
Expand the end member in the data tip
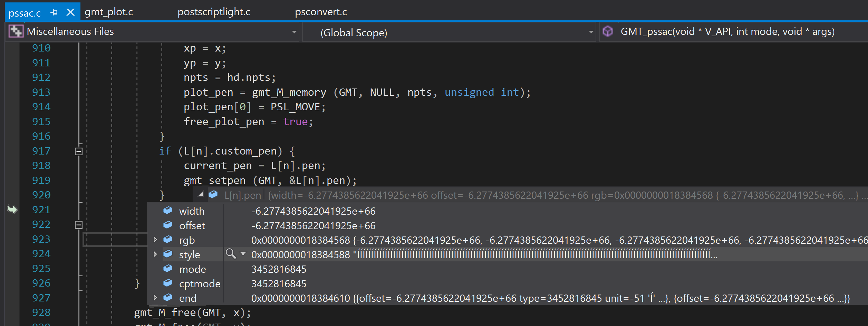(155, 298)
